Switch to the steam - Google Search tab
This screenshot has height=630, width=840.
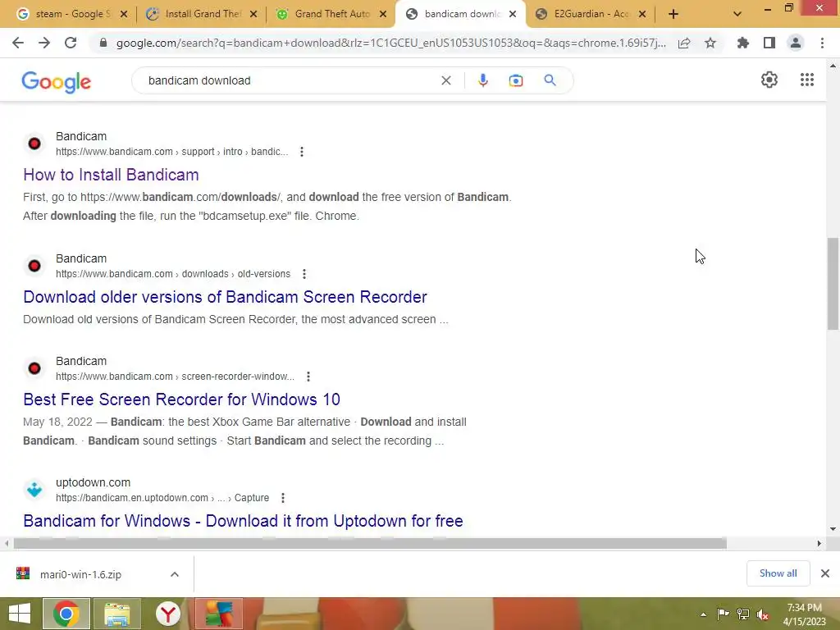(x=65, y=14)
